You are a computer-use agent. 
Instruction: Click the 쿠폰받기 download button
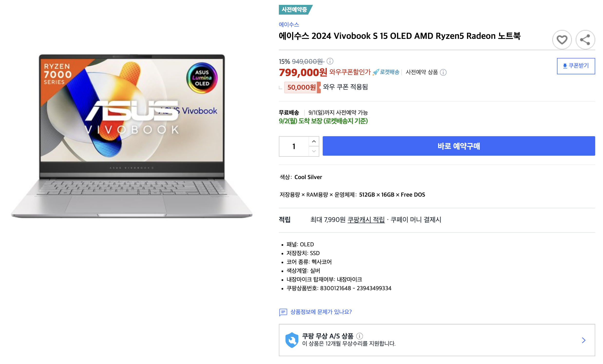576,66
